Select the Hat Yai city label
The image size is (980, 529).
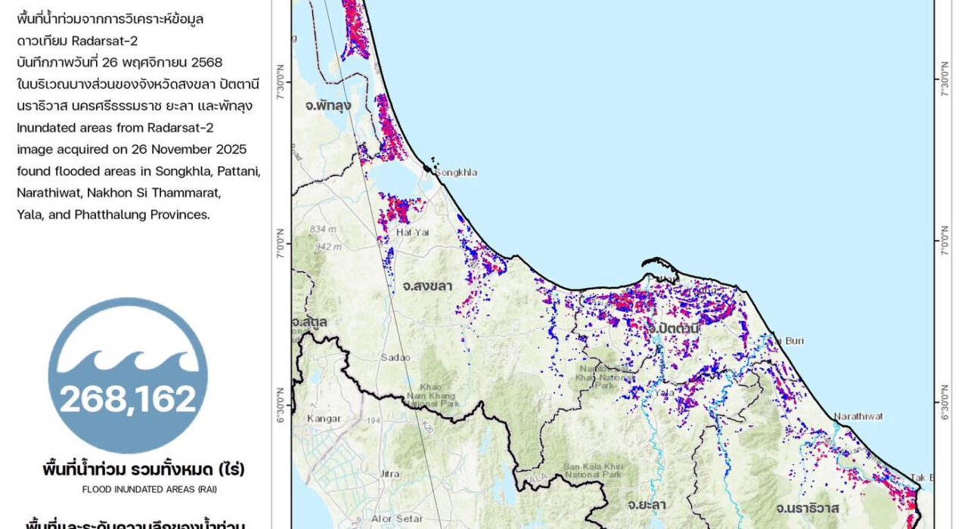pyautogui.click(x=413, y=233)
